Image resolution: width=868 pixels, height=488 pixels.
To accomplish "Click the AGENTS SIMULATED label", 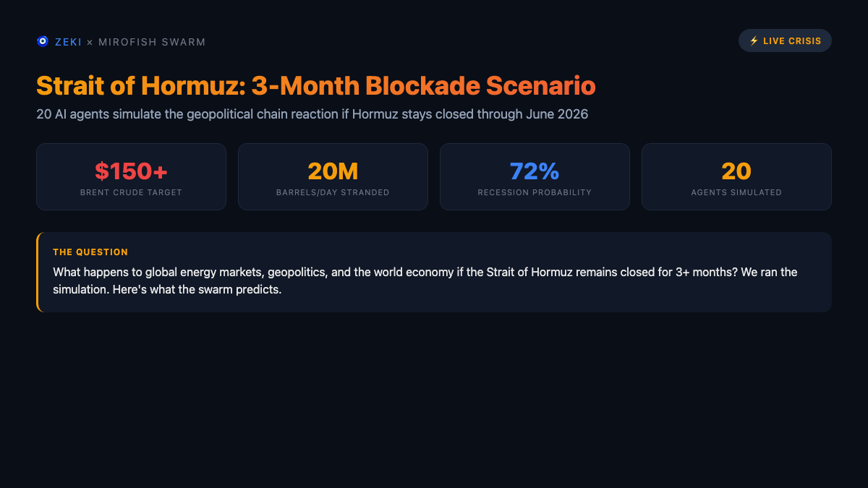I will tap(736, 192).
